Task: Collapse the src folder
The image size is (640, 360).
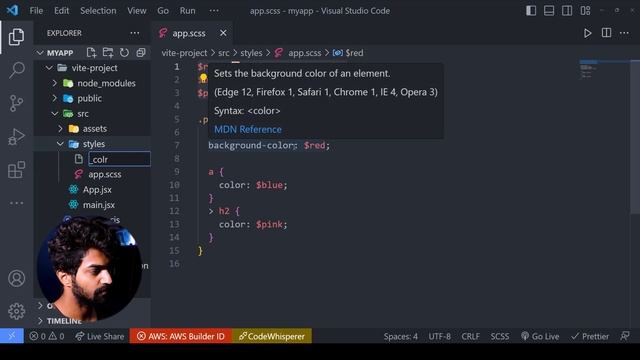Action: [55, 113]
